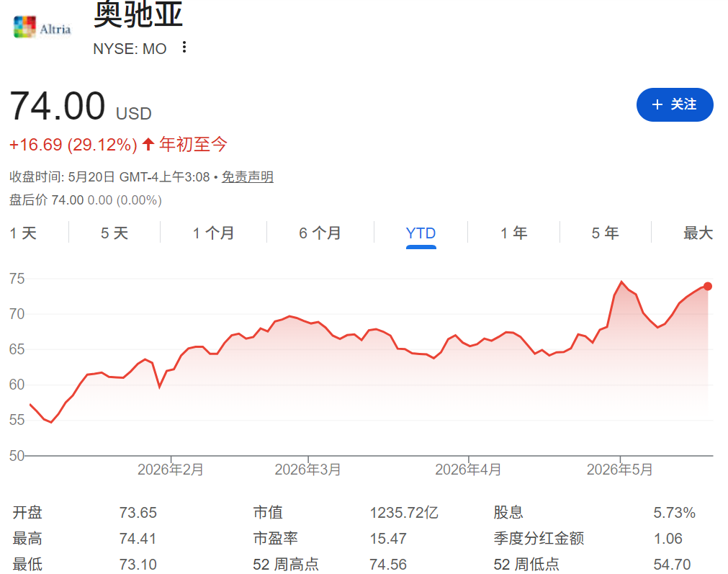Click the 股息 label

(x=508, y=513)
